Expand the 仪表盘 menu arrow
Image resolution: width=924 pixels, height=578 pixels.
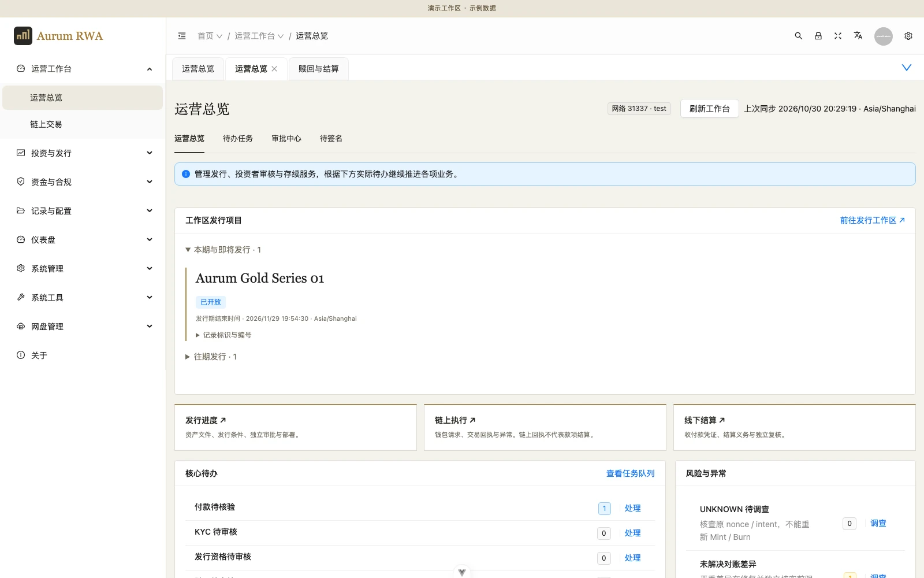[x=150, y=239]
